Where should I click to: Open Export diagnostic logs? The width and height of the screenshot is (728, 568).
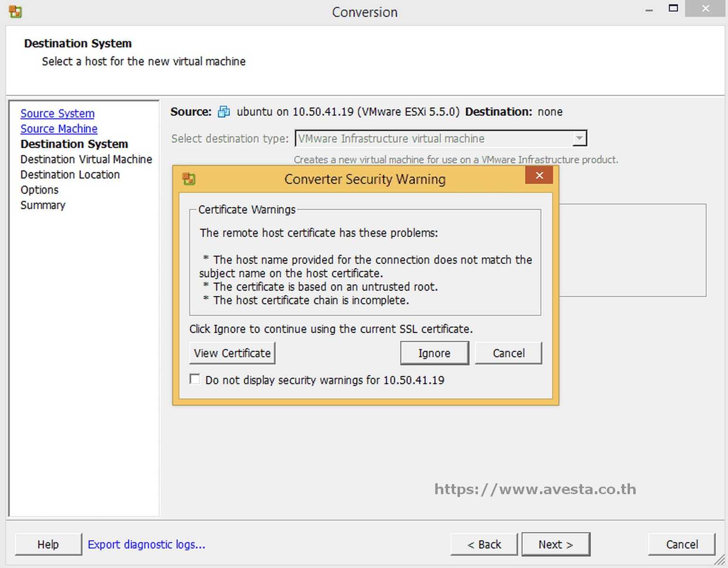pyautogui.click(x=146, y=544)
